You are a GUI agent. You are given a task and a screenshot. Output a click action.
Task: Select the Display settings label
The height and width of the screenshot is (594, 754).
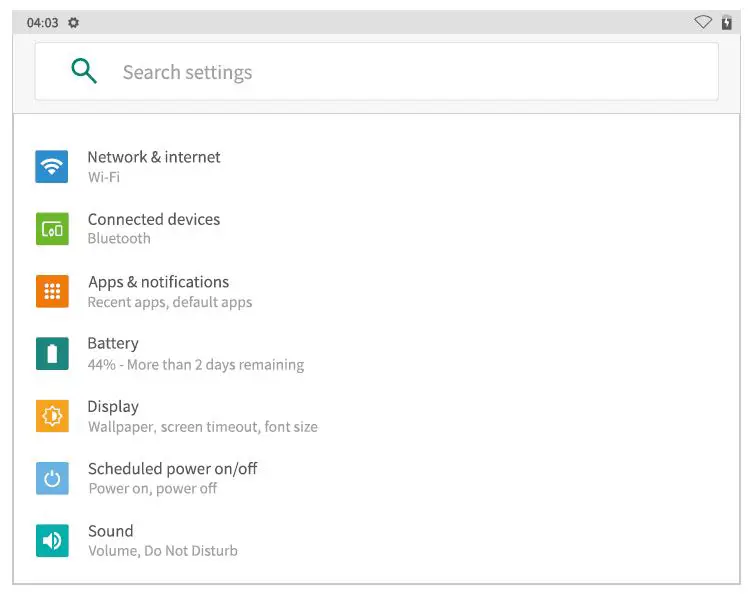(x=113, y=407)
